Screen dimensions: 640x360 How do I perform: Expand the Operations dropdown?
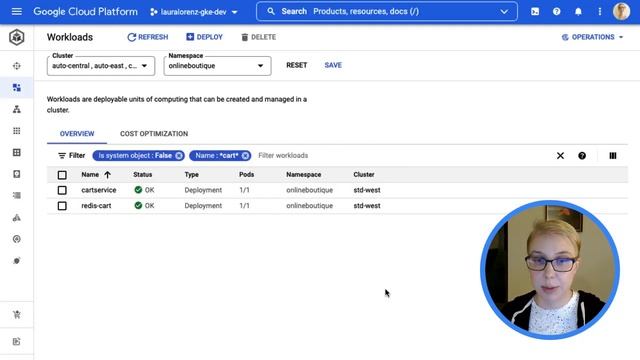[593, 37]
